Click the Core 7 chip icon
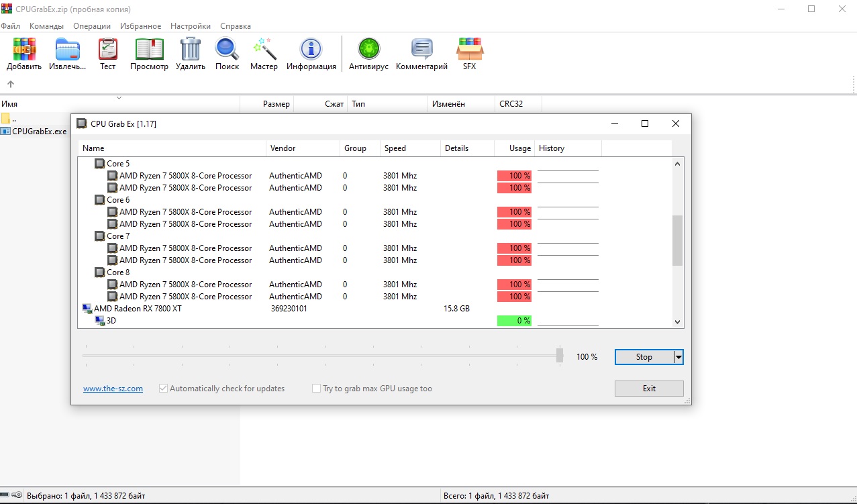Image resolution: width=857 pixels, height=504 pixels. click(99, 236)
